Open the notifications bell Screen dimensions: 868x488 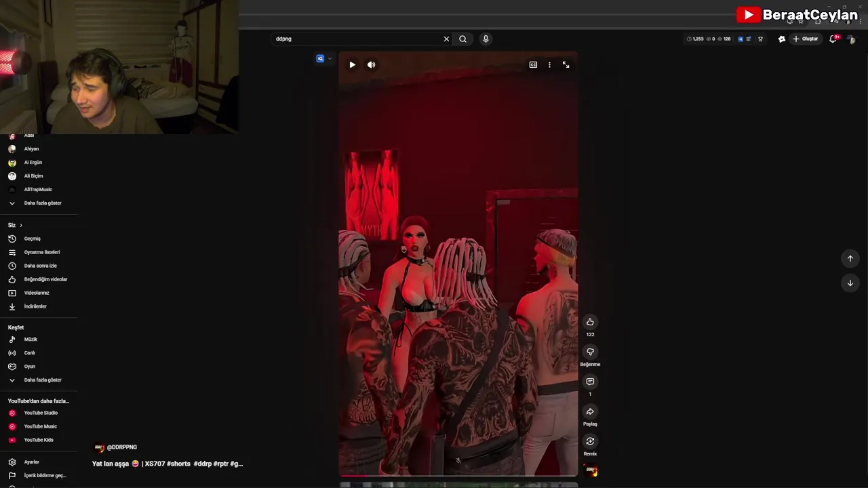tap(833, 39)
